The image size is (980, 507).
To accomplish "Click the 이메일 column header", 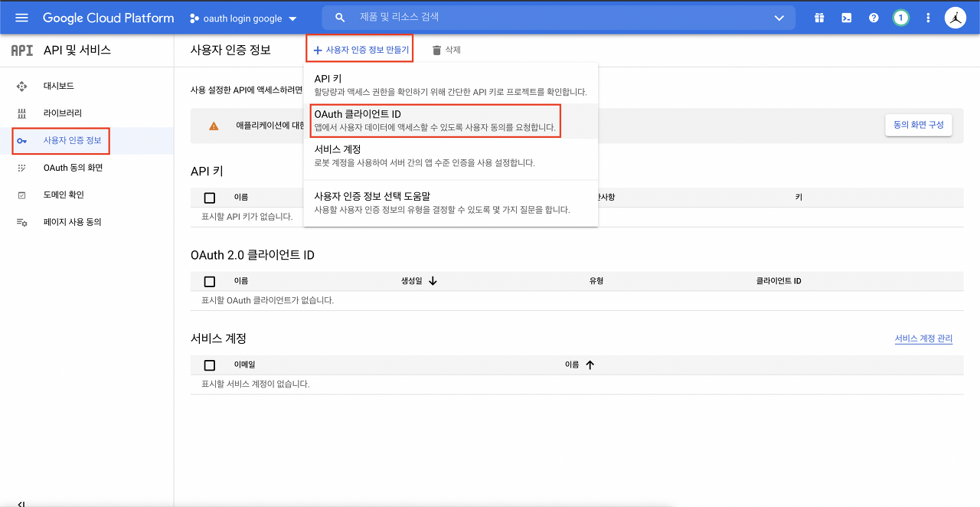I will pyautogui.click(x=244, y=365).
